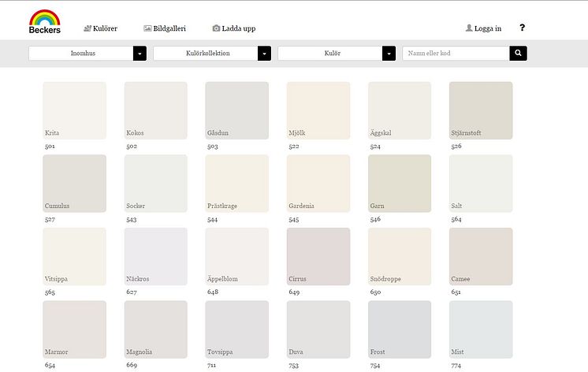The width and height of the screenshot is (588, 372).
Task: Expand the Inomhus dropdown arrow
Action: [x=140, y=54]
